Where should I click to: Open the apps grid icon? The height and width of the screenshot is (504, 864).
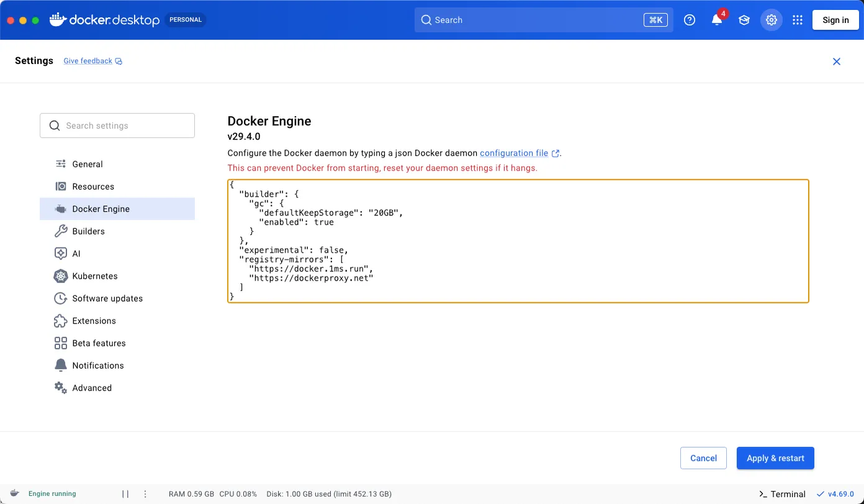pos(798,20)
